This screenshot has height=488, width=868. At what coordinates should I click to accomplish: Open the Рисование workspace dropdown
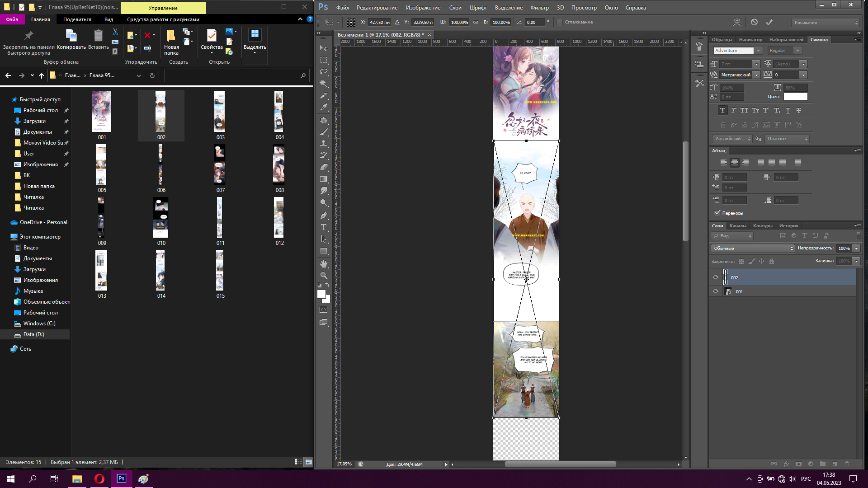826,22
